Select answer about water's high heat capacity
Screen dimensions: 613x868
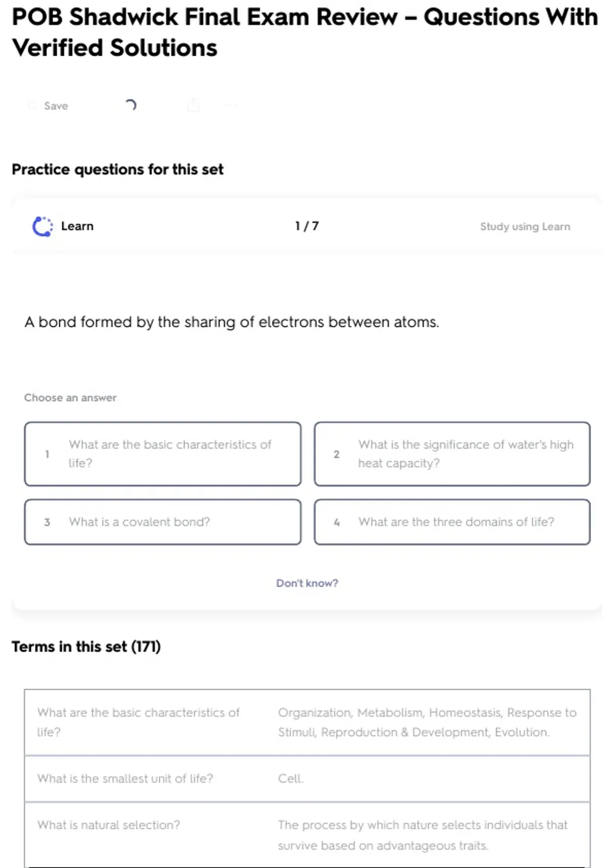click(x=452, y=454)
